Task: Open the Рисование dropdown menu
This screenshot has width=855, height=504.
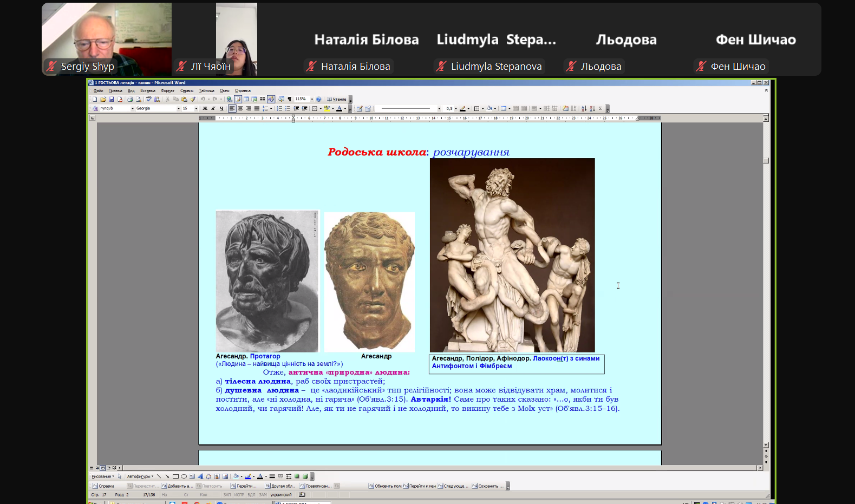Action: click(x=103, y=476)
